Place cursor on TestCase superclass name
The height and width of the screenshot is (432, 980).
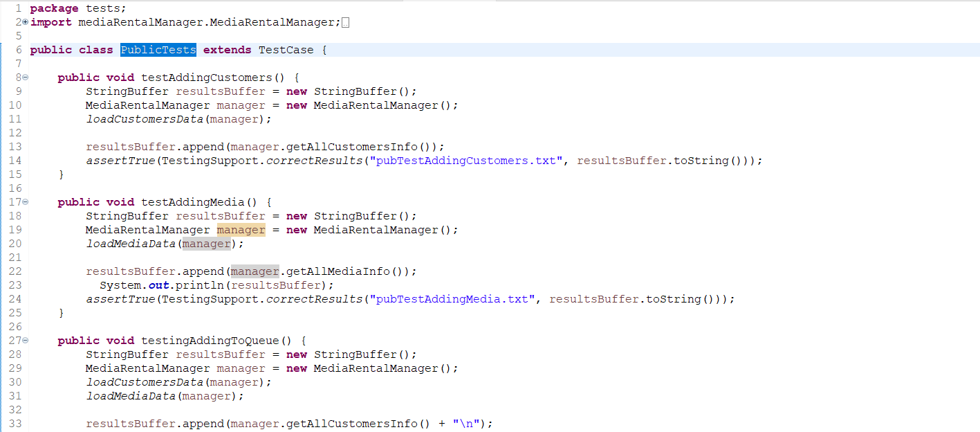[286, 50]
